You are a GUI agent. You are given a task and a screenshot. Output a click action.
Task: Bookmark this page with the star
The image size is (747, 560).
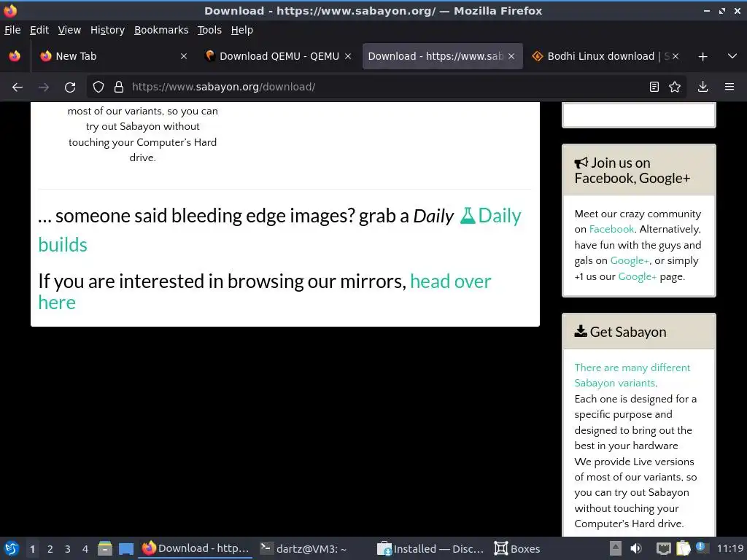(675, 87)
